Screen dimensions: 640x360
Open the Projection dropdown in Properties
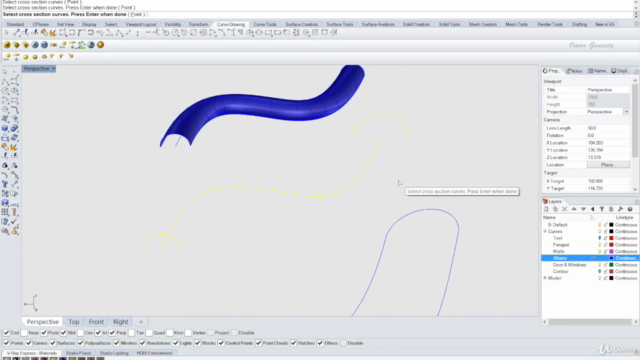626,112
